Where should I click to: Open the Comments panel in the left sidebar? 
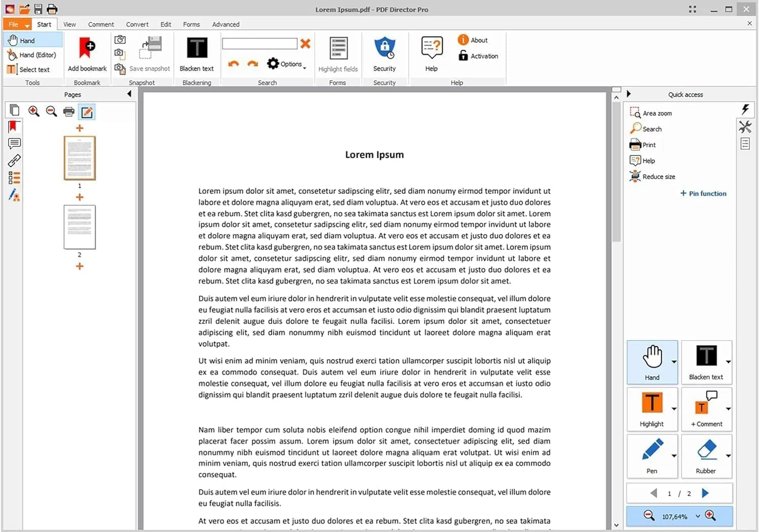[x=14, y=143]
